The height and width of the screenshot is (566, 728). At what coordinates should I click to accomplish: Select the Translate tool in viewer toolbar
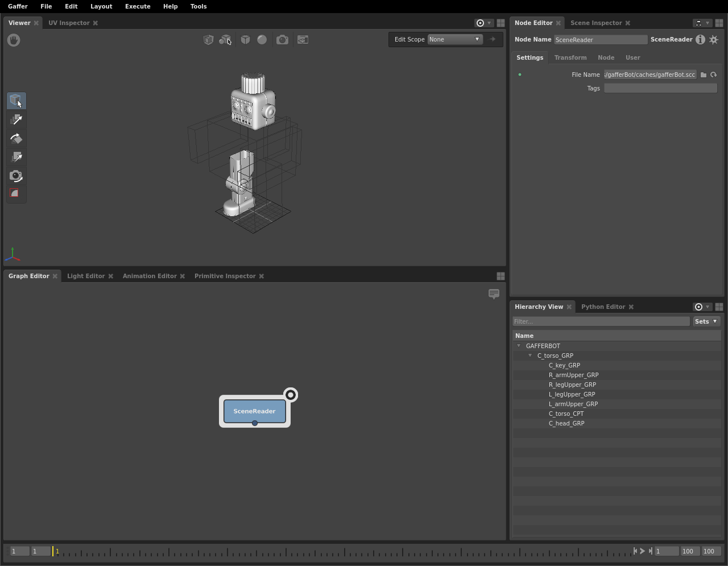point(16,119)
